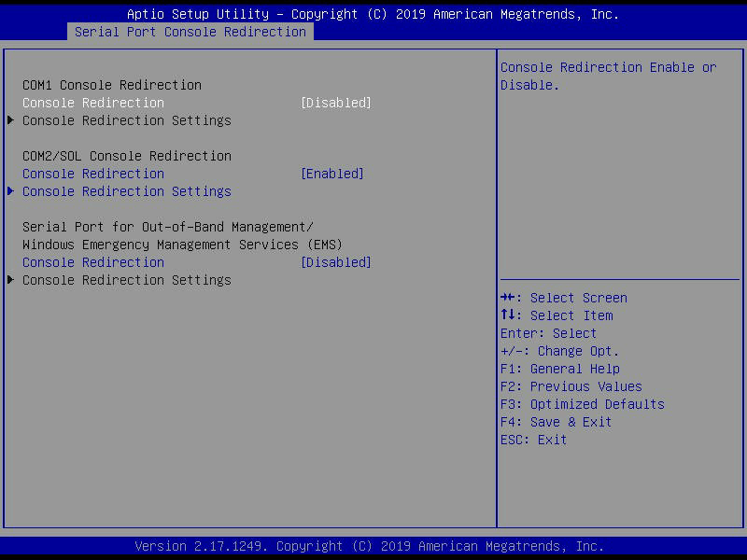Click the COM1 Console Redirection heading
This screenshot has width=747, height=560.
tap(112, 85)
